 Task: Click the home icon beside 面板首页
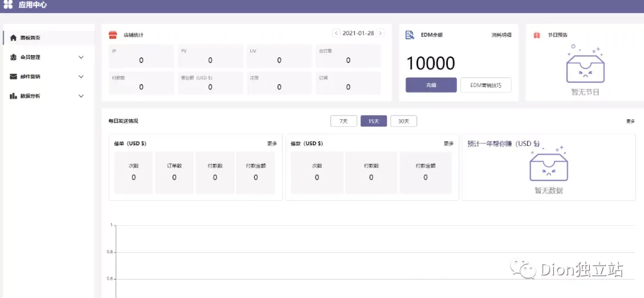click(x=13, y=38)
